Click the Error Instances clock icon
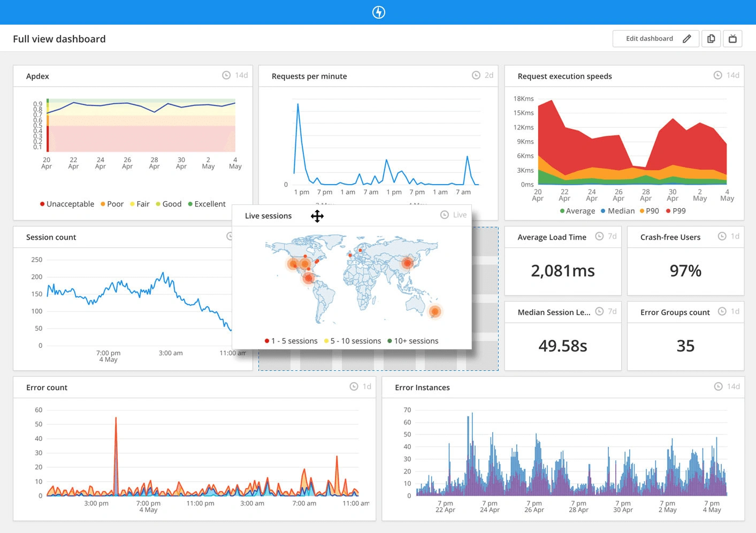 pos(719,387)
